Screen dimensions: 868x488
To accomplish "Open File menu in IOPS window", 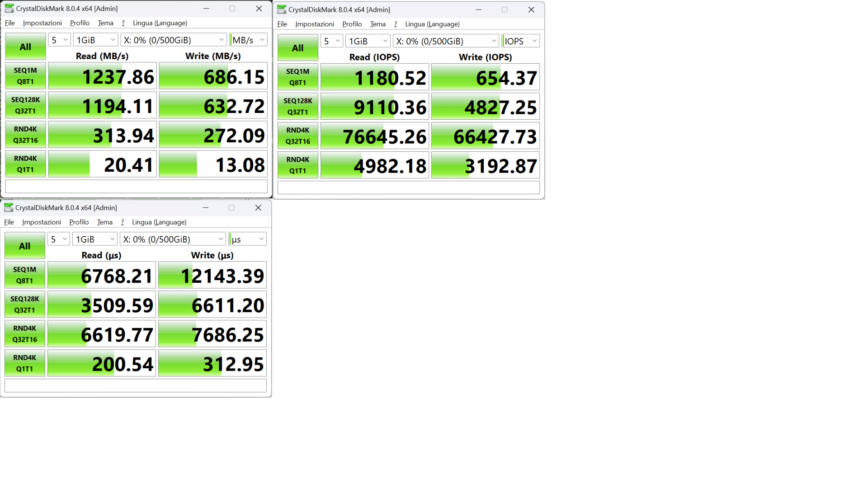I will (282, 24).
